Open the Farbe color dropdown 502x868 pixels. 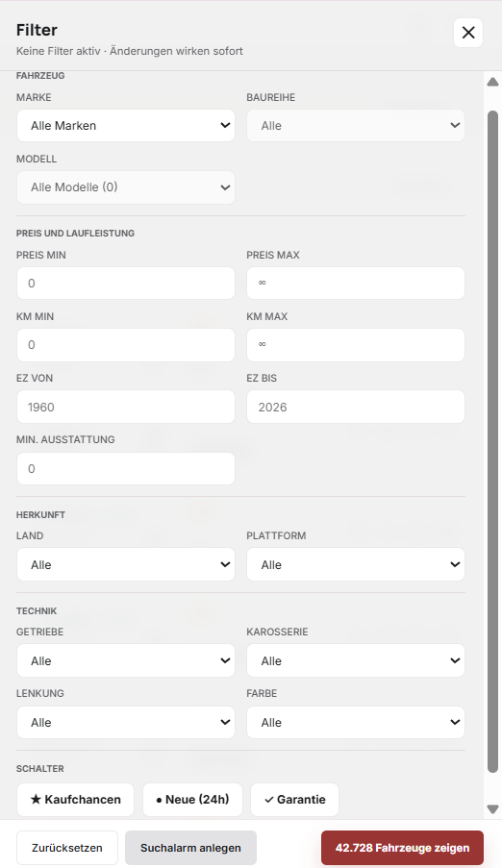point(356,723)
